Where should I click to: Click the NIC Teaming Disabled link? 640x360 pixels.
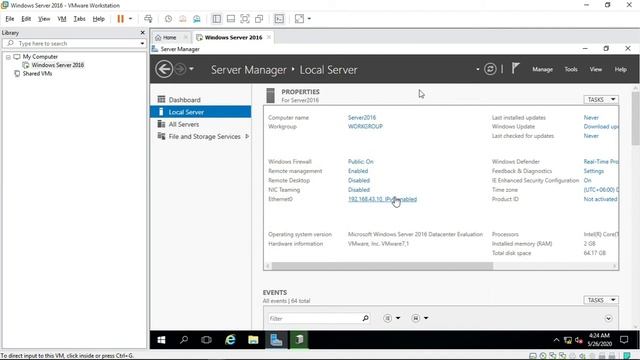(359, 190)
